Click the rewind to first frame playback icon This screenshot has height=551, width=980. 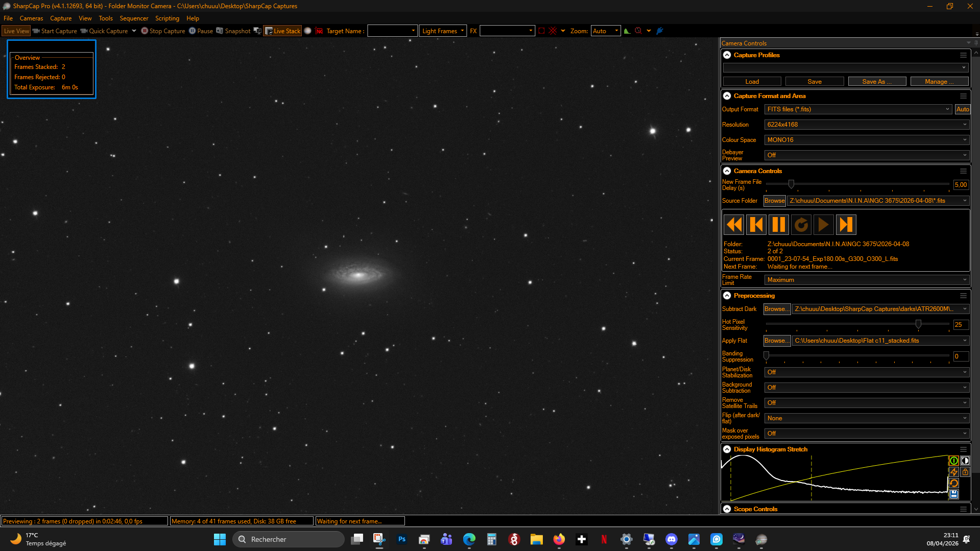pos(734,225)
